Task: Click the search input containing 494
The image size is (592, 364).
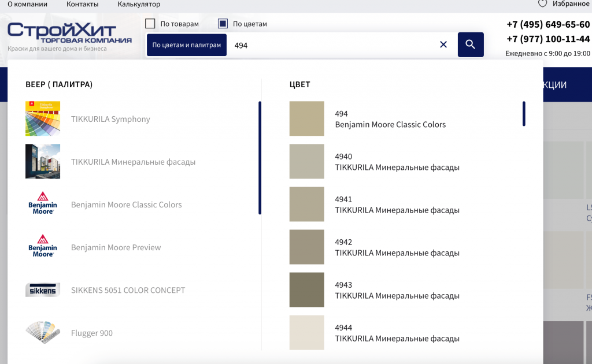Action: 332,45
